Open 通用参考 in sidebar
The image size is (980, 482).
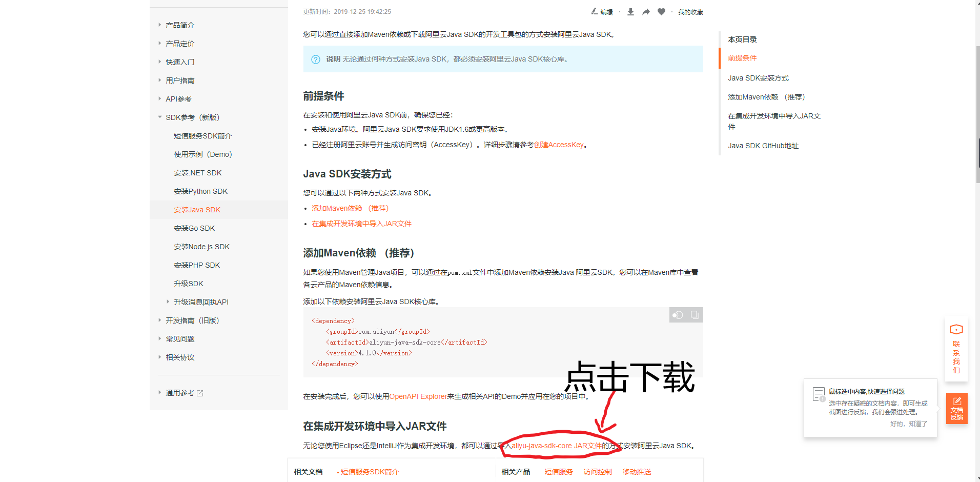click(x=179, y=393)
